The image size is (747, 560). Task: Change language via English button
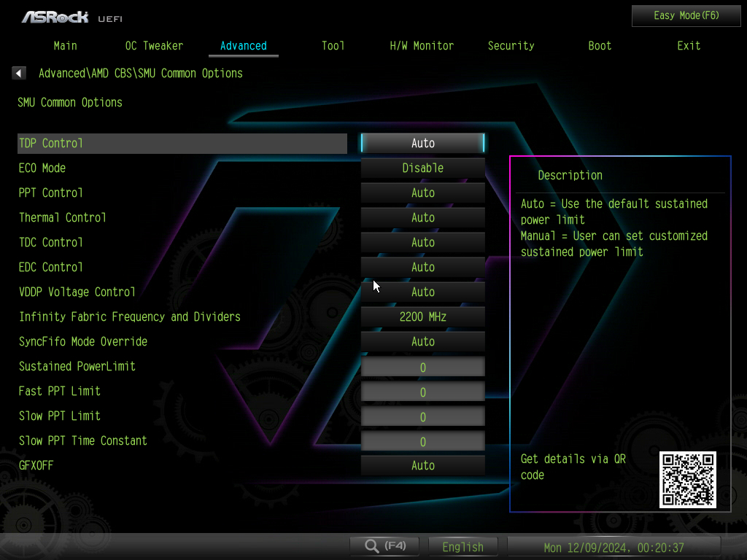[462, 547]
